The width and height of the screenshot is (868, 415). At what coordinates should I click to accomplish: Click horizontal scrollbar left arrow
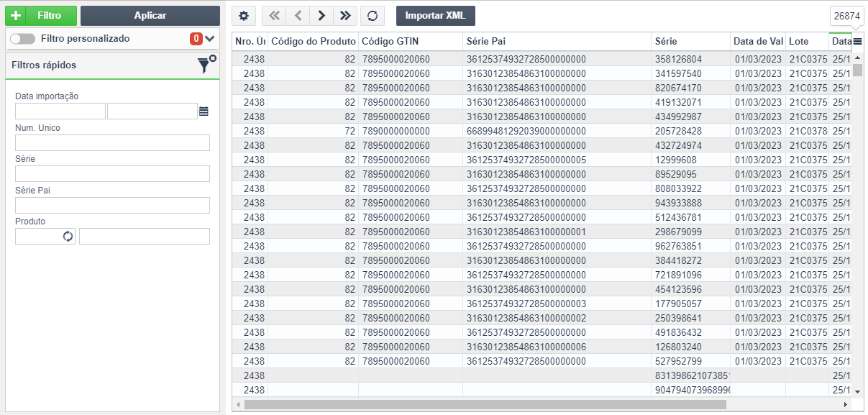click(238, 405)
